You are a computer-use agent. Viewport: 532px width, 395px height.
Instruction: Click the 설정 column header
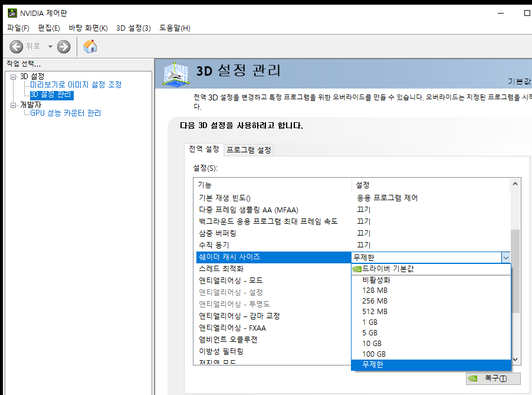point(431,185)
